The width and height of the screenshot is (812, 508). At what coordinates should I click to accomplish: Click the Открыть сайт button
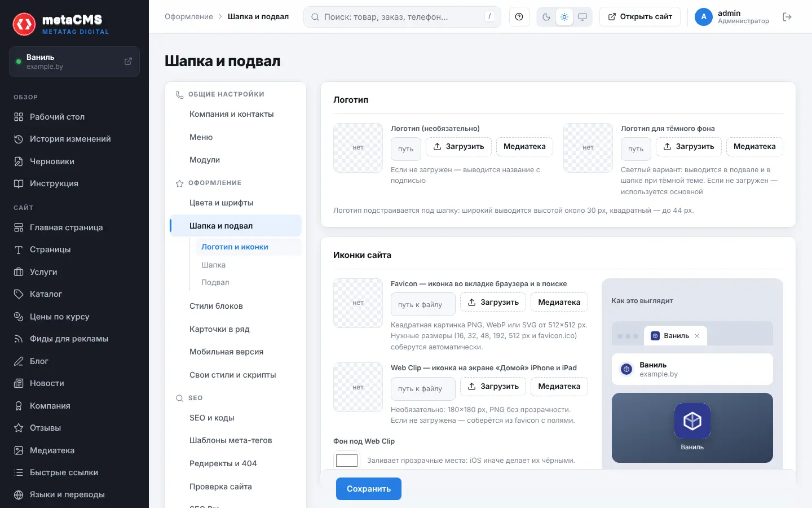coord(640,17)
